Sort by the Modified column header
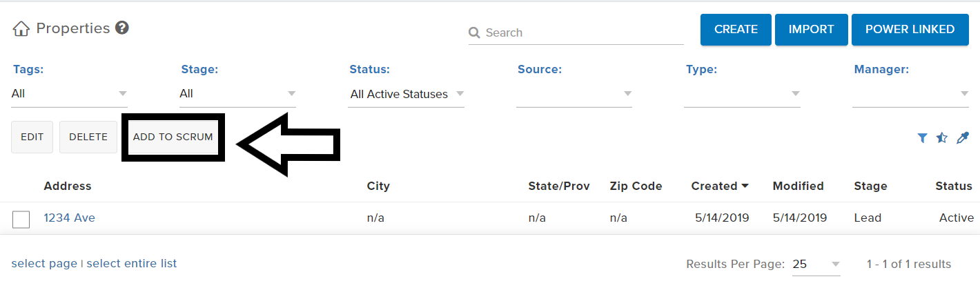Viewport: 980px width, 297px height. click(798, 186)
